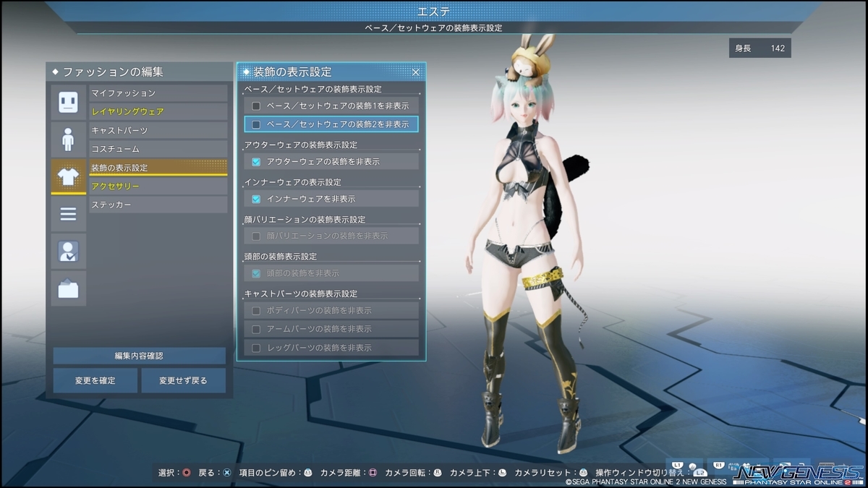868x488 pixels.
Task: Click the button icon beside カメラリセット
Action: tap(583, 473)
